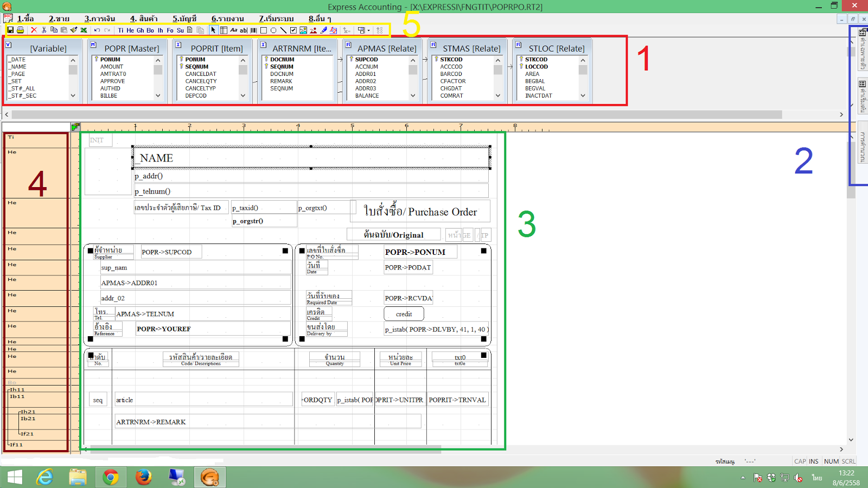Viewport: 868px width, 488px height.
Task: Insert a He (header) band
Action: [x=130, y=30]
